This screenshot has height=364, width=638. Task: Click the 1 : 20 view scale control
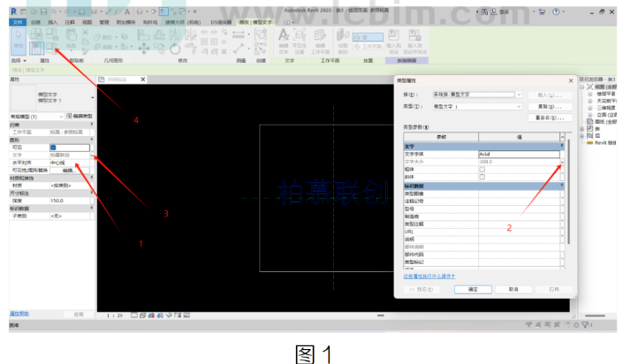pos(114,315)
